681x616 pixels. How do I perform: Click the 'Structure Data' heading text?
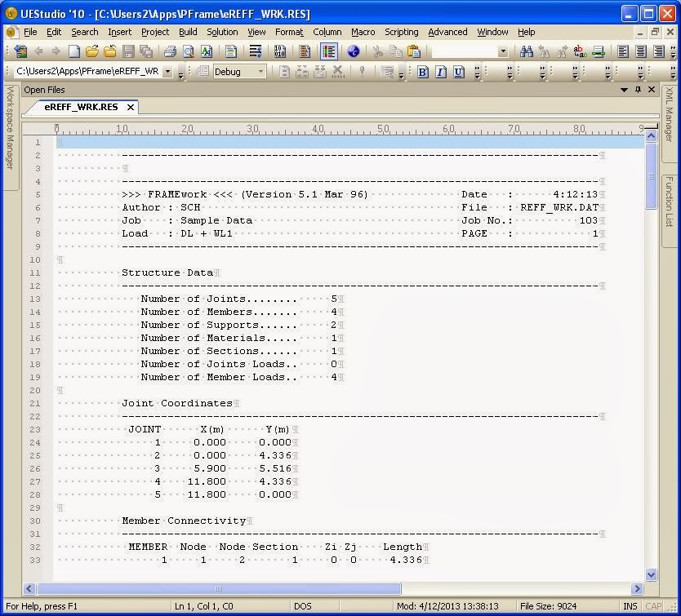[167, 273]
